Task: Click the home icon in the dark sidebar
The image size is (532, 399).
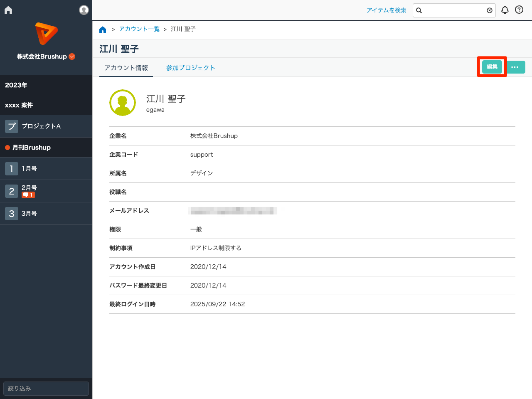Action: [8, 10]
